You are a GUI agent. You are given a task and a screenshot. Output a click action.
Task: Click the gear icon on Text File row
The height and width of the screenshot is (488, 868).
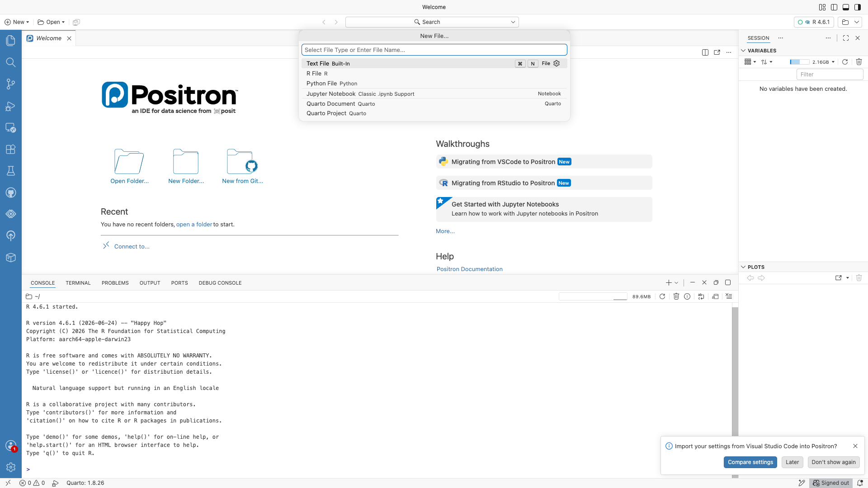tap(557, 64)
